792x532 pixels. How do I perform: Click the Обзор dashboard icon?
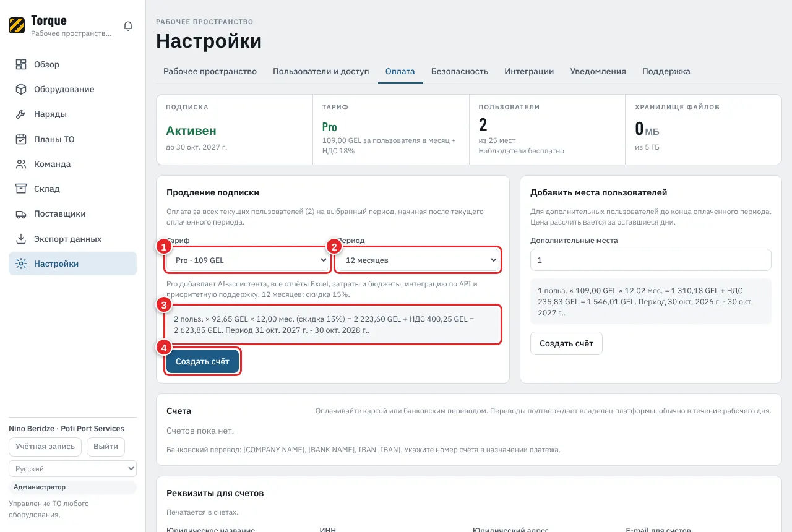click(x=21, y=64)
